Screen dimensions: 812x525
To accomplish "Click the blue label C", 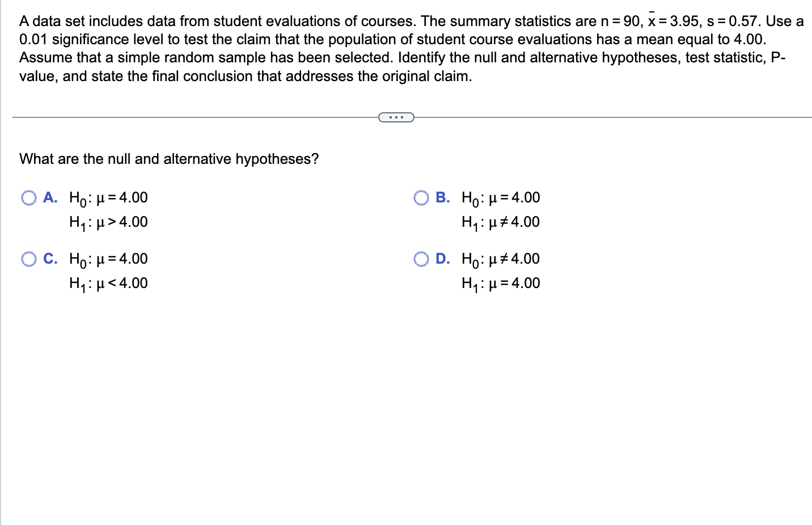I will [x=50, y=259].
